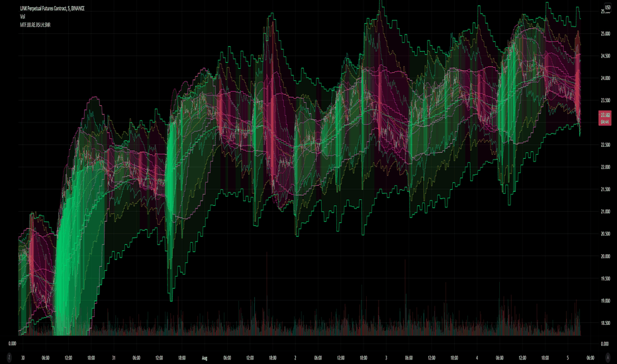Click the 18.500 price axis label
The height and width of the screenshot is (364, 617).
(x=605, y=323)
